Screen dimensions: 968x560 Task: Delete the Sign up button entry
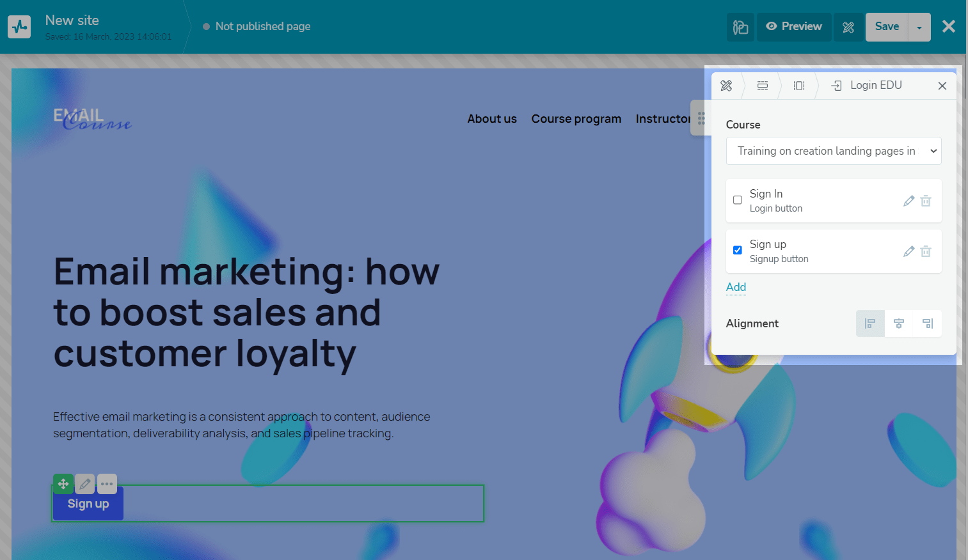click(926, 251)
